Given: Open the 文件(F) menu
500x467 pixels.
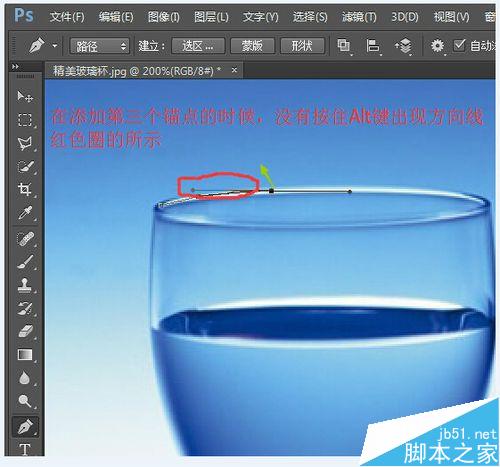Looking at the screenshot, I should tap(67, 16).
